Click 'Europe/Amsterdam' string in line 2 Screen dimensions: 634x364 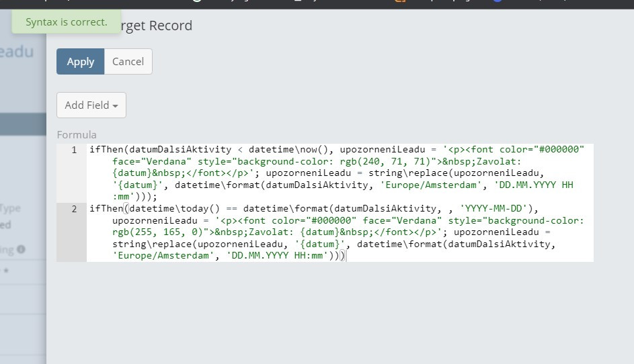pos(160,256)
